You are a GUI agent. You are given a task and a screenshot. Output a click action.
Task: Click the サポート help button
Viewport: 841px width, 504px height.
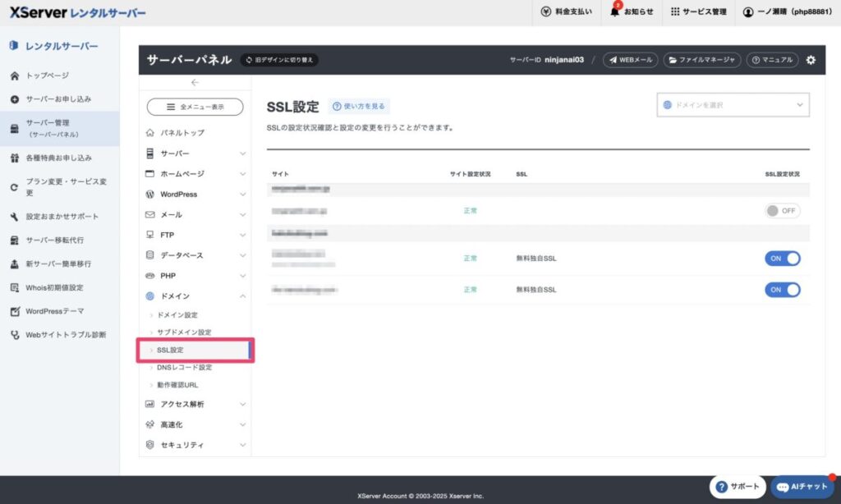735,486
